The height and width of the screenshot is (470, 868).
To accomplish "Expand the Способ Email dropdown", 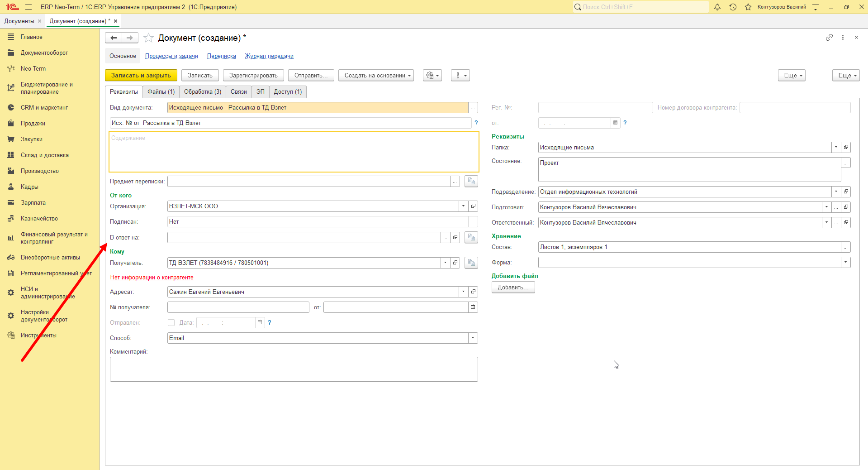I will pyautogui.click(x=473, y=338).
